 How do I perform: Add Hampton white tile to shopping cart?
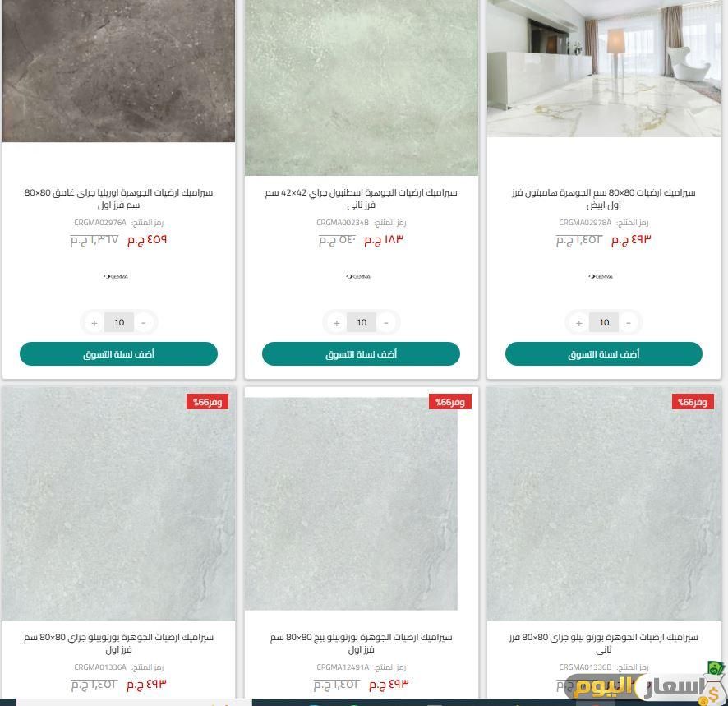[x=604, y=354]
